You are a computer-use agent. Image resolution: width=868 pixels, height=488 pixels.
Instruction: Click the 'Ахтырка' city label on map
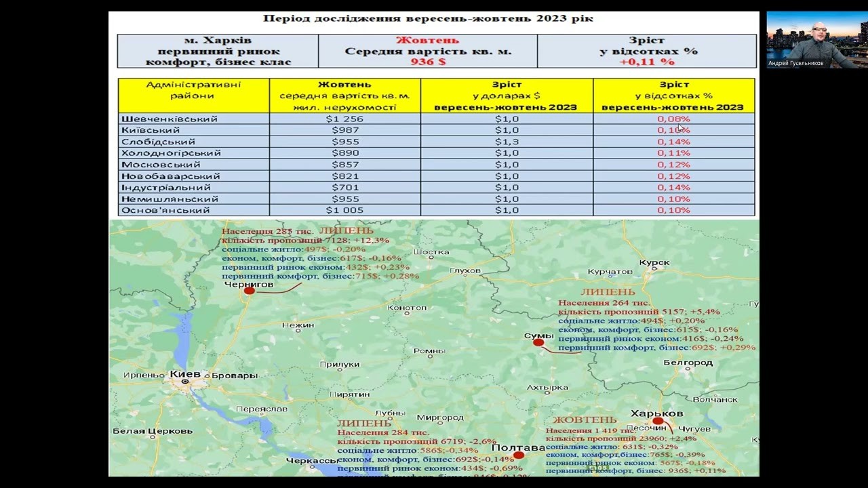tap(547, 388)
